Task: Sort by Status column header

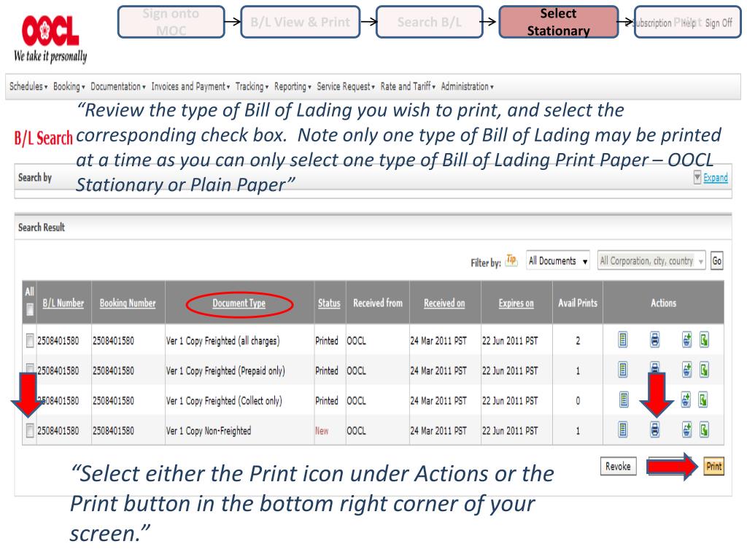Action: pyautogui.click(x=329, y=303)
